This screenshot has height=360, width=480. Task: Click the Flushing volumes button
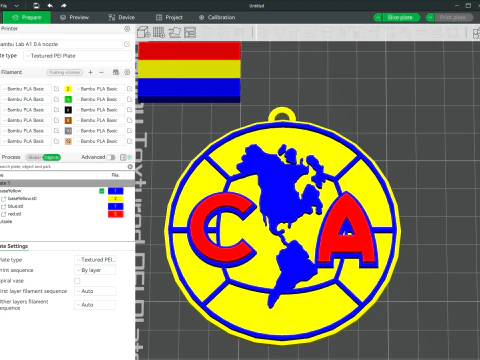pyautogui.click(x=65, y=72)
